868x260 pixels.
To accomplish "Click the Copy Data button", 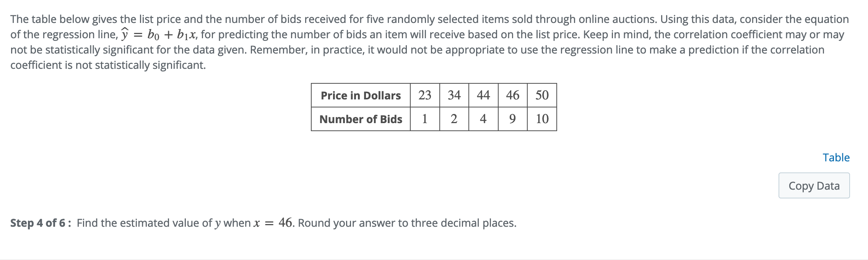I will pos(814,185).
